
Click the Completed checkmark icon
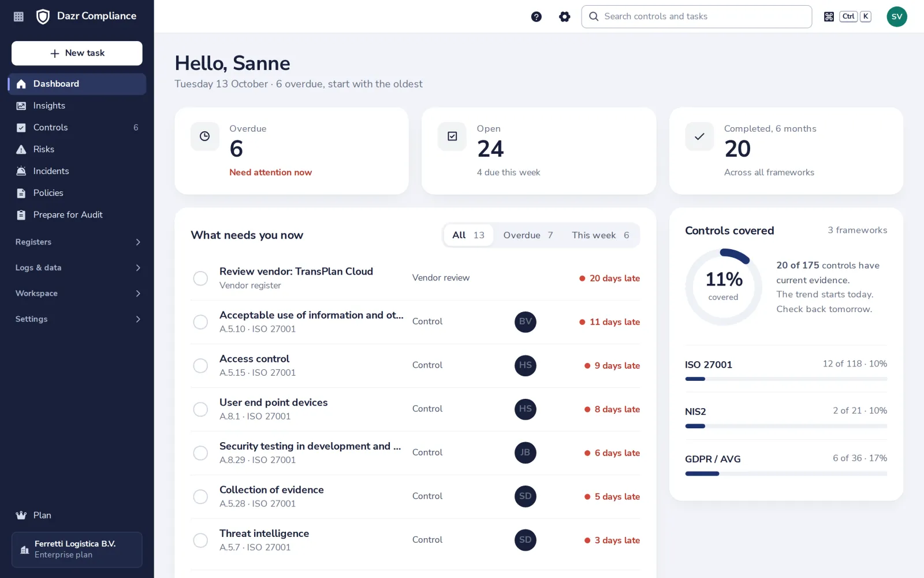coord(699,136)
